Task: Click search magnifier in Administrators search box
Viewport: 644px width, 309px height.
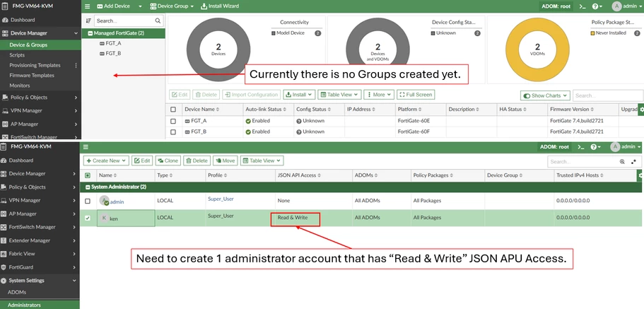Action: coord(622,162)
